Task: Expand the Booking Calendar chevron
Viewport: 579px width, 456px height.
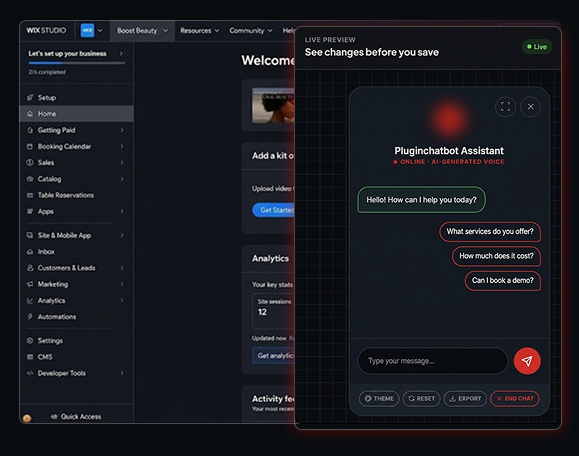Action: [121, 146]
